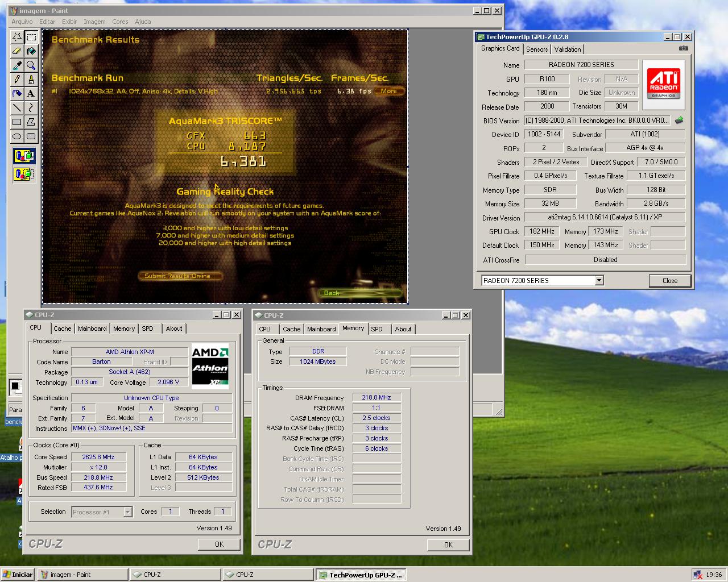Click the DRAM Frequency value 218.8 MHz
The height and width of the screenshot is (582, 728).
click(x=377, y=397)
